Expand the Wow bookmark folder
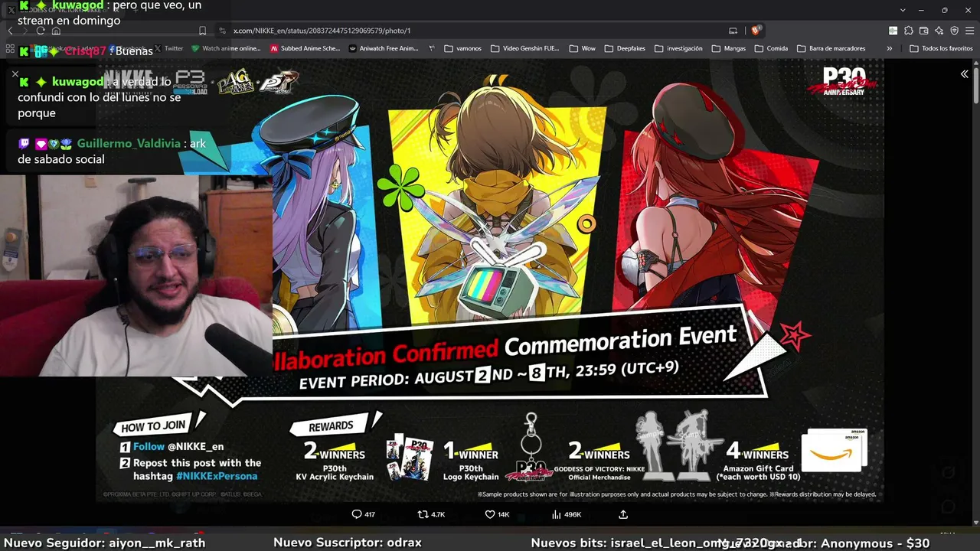This screenshot has width=980, height=551. click(x=582, y=48)
